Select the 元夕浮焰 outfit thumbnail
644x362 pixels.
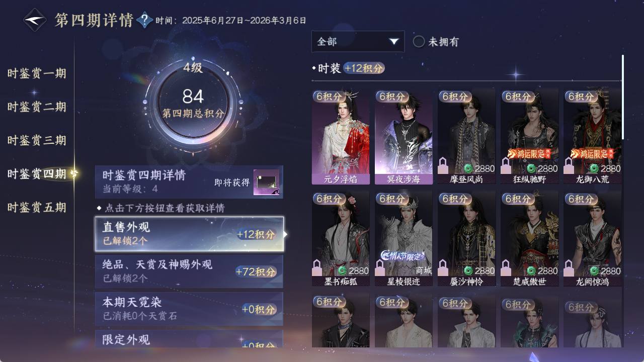pos(341,137)
